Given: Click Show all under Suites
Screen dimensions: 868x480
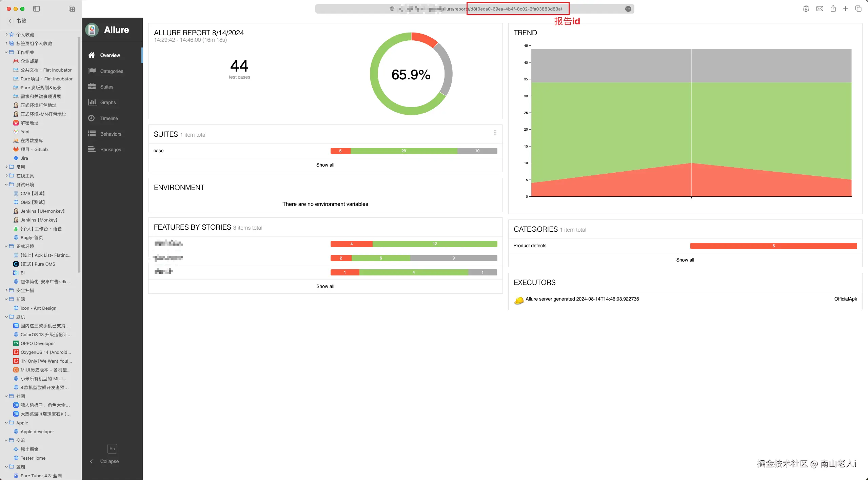Looking at the screenshot, I should point(325,165).
